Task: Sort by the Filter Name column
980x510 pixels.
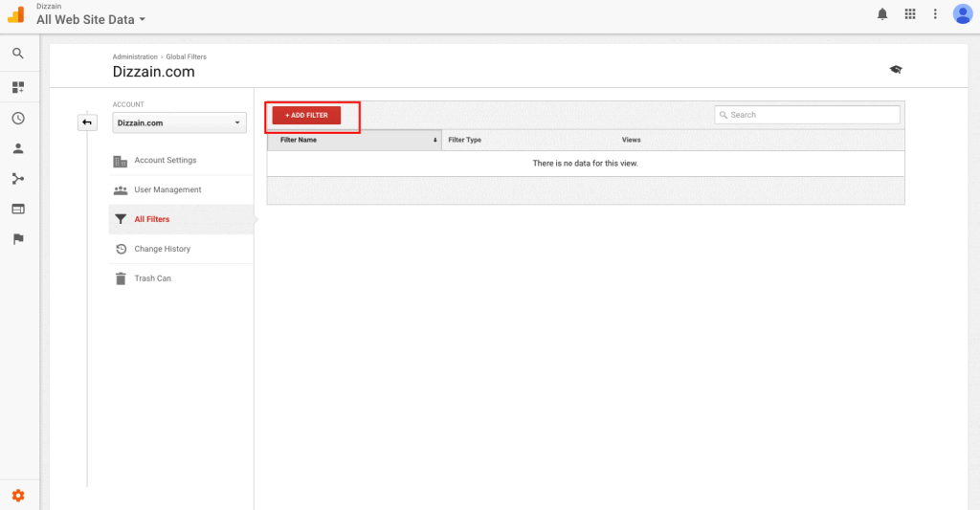Action: coord(352,140)
